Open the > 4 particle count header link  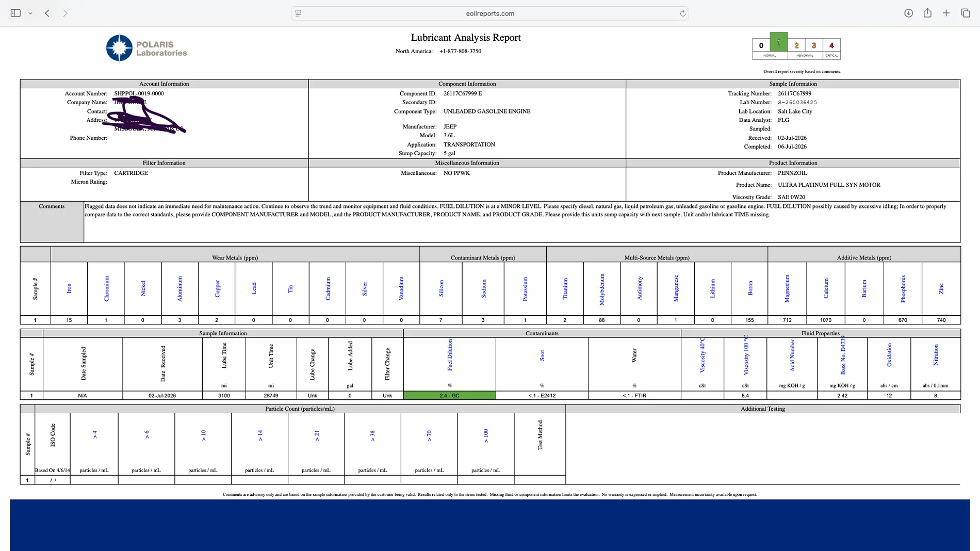(x=94, y=435)
